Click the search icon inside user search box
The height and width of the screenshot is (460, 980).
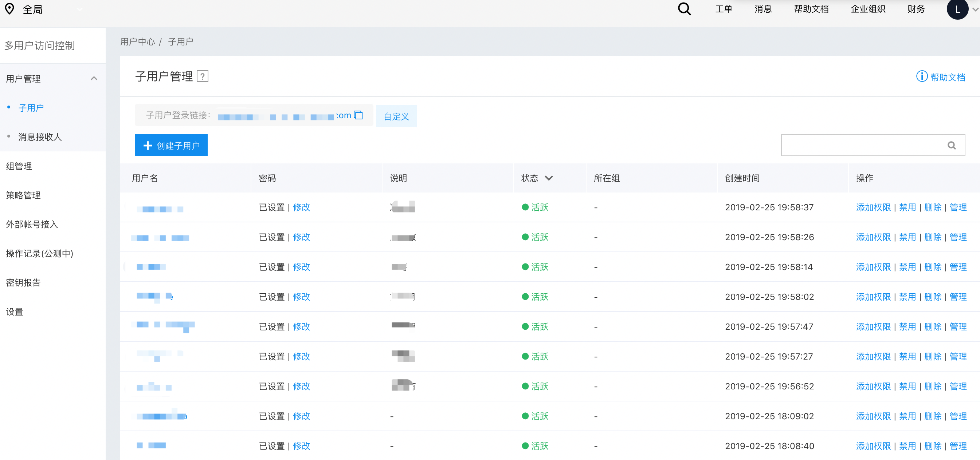(x=952, y=145)
